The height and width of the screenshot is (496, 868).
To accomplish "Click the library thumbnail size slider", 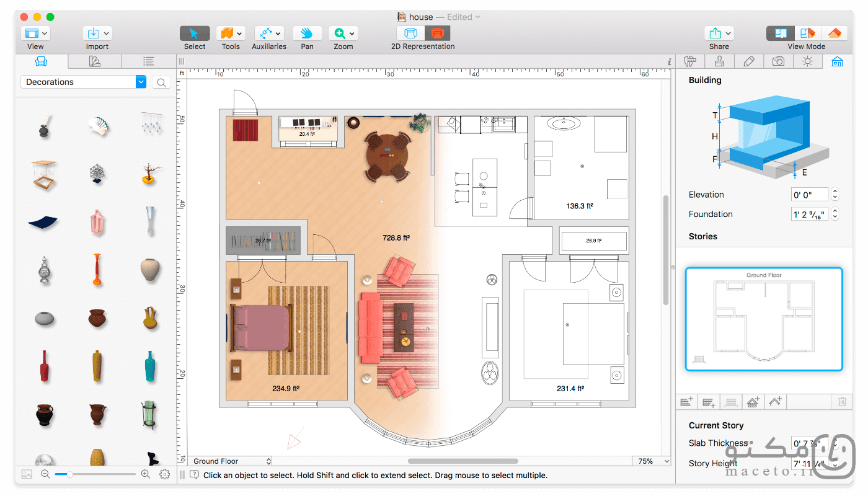I will [95, 474].
